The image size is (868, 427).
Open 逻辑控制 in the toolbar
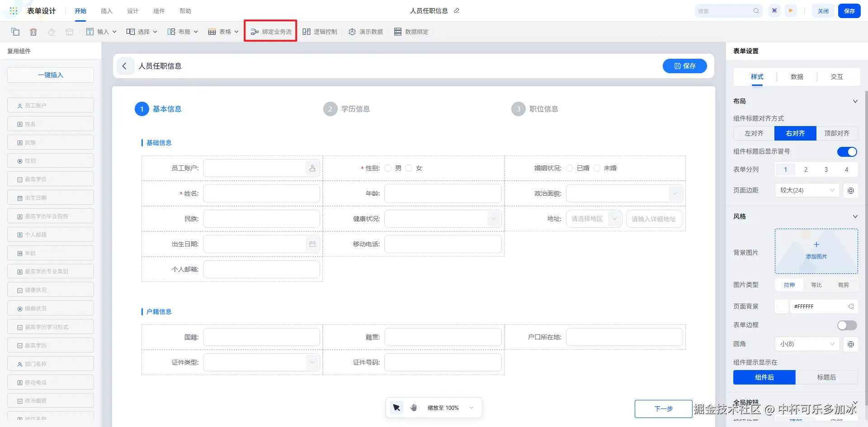coord(320,32)
